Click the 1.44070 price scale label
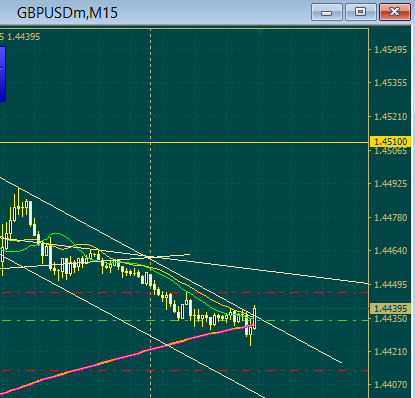The height and width of the screenshot is (398, 415). point(391,385)
